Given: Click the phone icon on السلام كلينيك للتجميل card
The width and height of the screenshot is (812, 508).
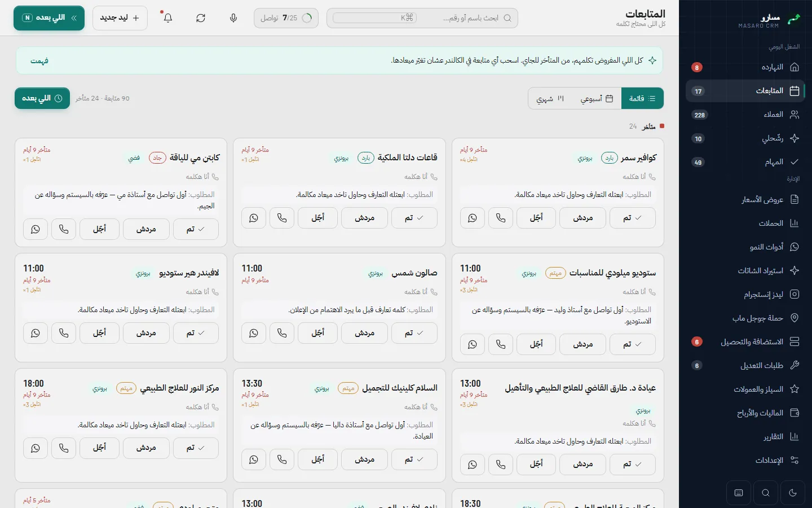Looking at the screenshot, I should click(282, 459).
